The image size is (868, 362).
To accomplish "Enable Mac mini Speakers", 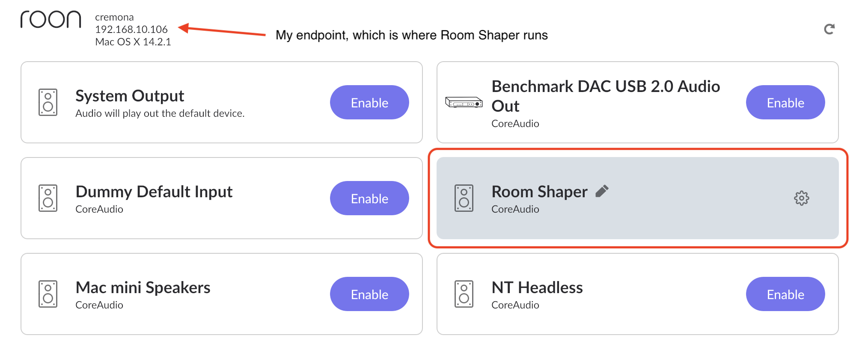I will [369, 294].
